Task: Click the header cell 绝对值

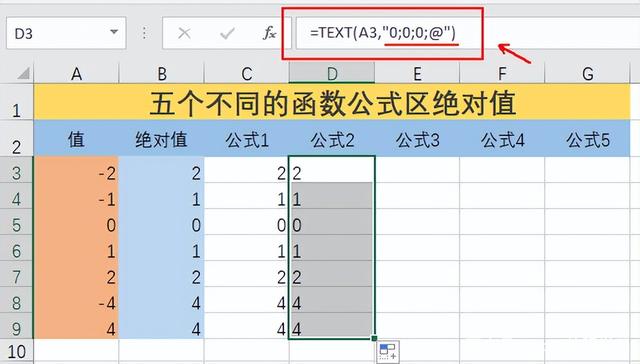Action: tap(162, 138)
